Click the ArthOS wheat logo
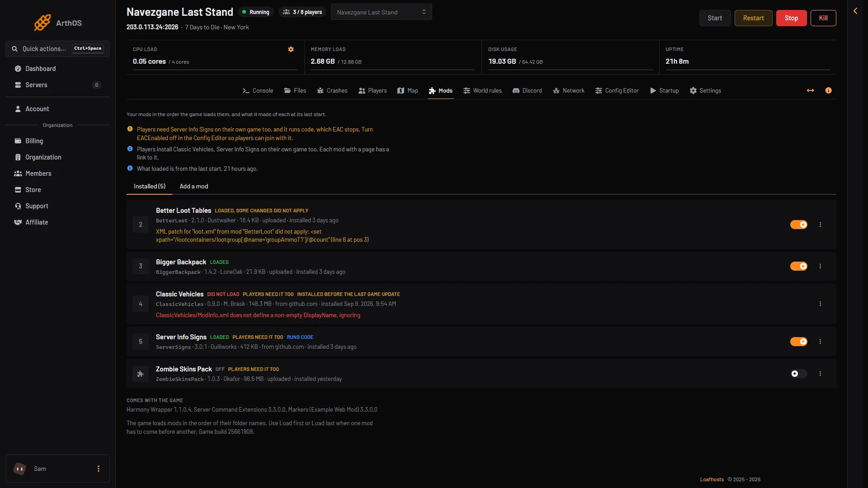This screenshot has width=868, height=488. click(x=42, y=23)
